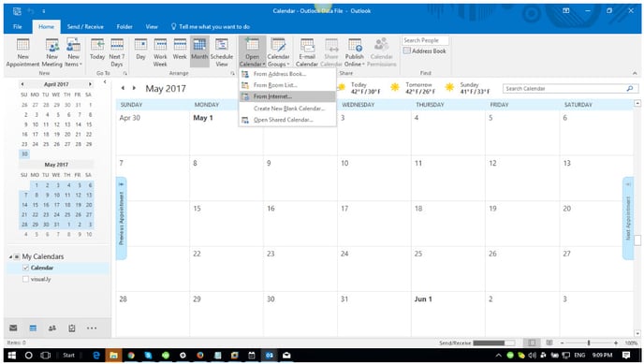
Task: Open the Tasks navigation icon
Action: 72,328
